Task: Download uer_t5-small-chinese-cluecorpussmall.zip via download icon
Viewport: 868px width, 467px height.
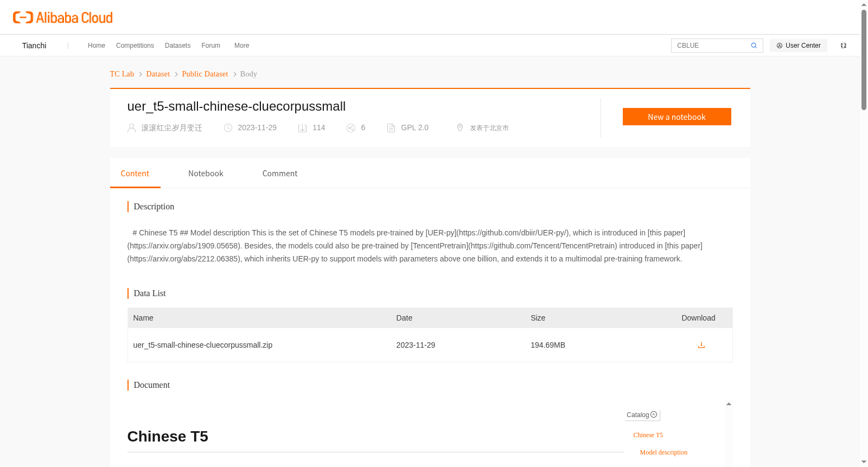Action: tap(701, 345)
